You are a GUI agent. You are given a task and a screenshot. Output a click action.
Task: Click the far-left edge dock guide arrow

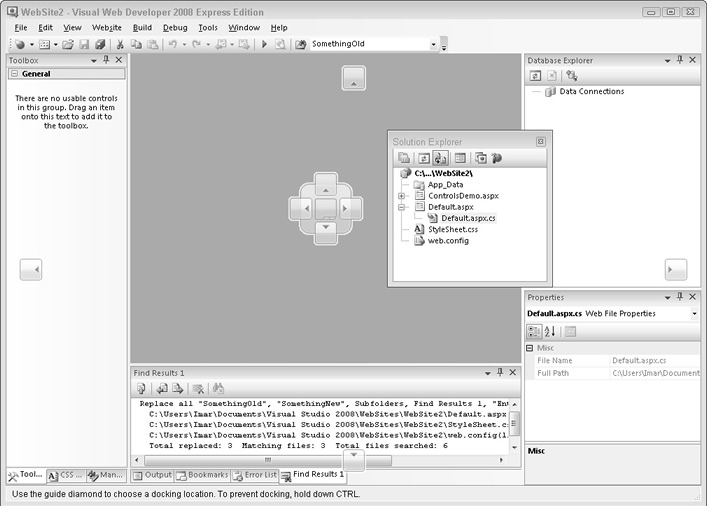tap(31, 270)
